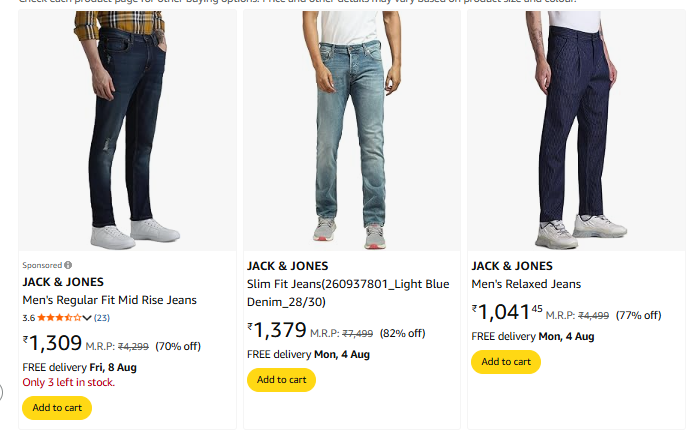The width and height of the screenshot is (687, 433).
Task: Open the dark navy Regular Fit jeans image
Action: pos(128,130)
